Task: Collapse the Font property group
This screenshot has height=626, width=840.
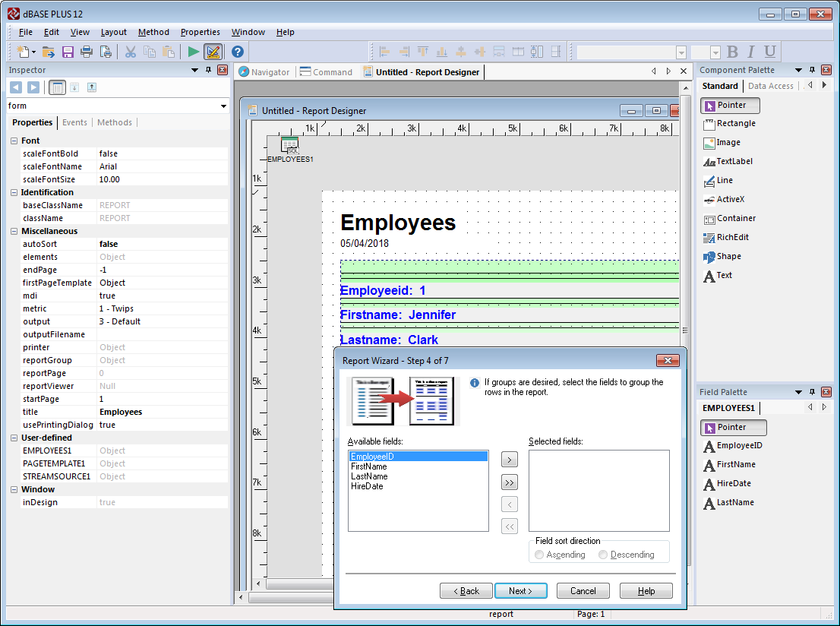Action: [14, 141]
